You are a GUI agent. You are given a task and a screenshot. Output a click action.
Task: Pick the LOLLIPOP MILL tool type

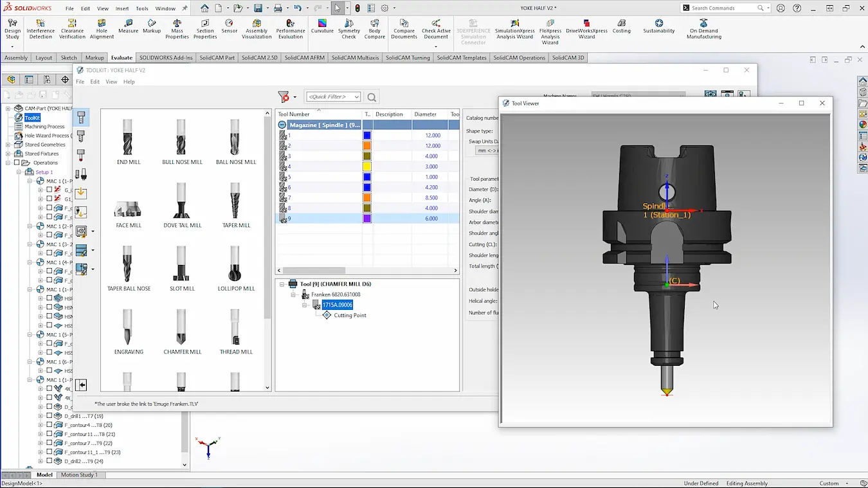pyautogui.click(x=235, y=268)
